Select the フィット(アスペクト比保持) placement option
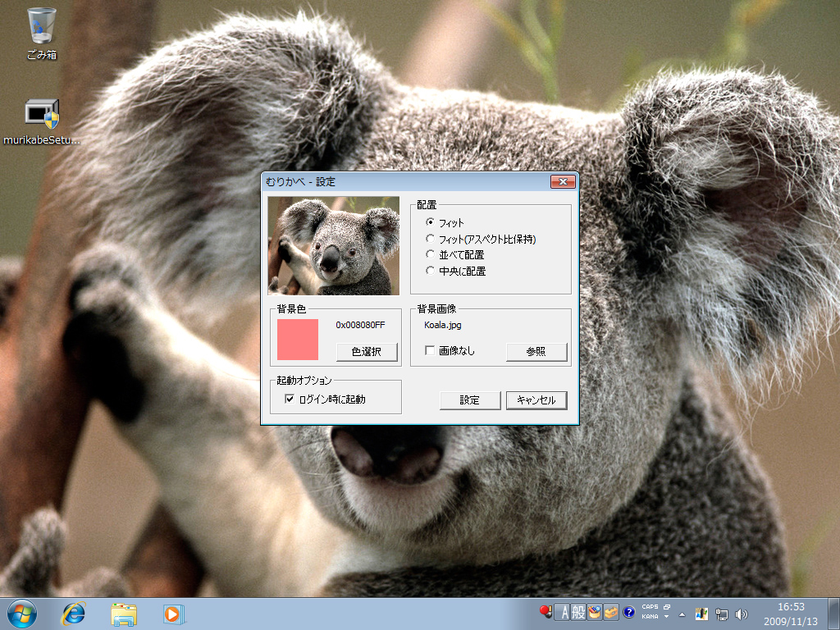Viewport: 840px width, 630px height. coord(431,239)
